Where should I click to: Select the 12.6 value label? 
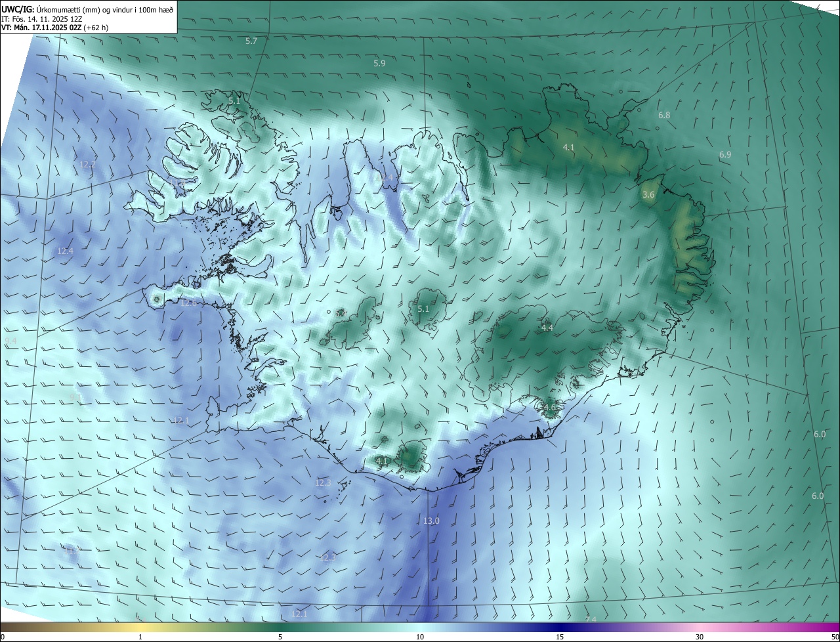189,303
